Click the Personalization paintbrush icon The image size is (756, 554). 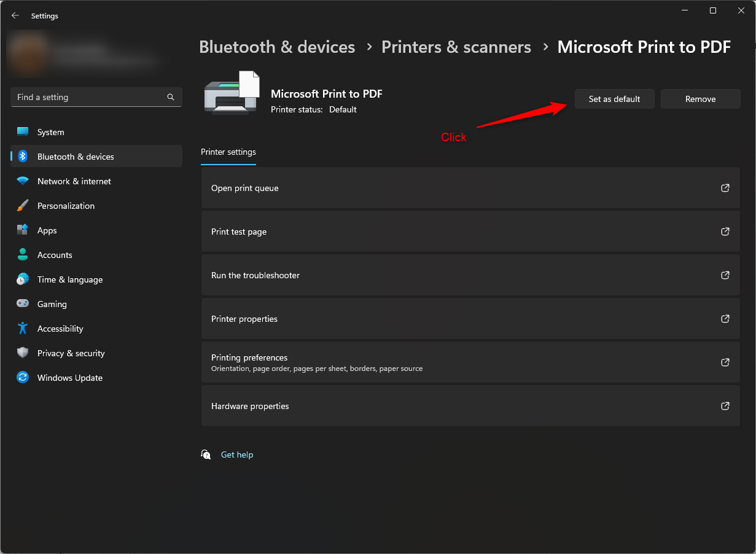tap(23, 206)
